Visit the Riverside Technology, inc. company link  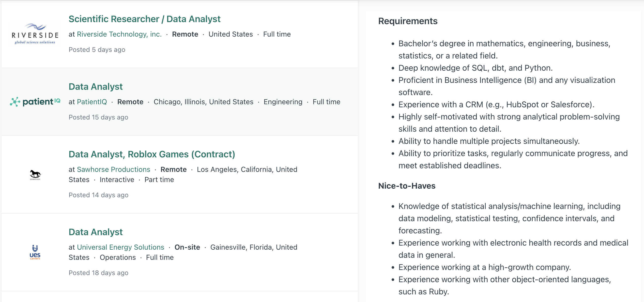(119, 34)
